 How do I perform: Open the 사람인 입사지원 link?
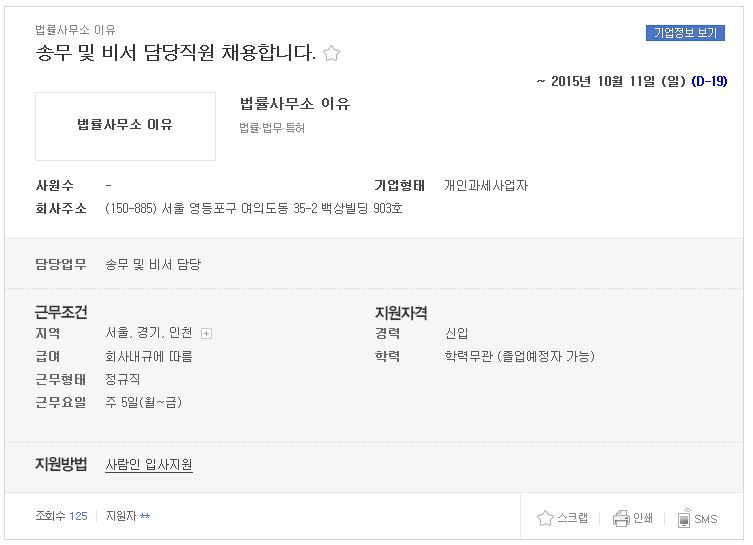click(x=149, y=464)
